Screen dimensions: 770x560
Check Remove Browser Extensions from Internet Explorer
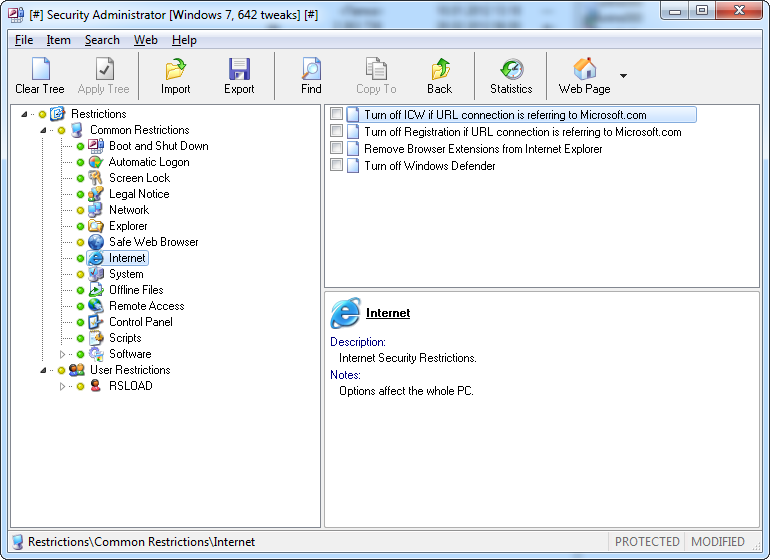336,148
